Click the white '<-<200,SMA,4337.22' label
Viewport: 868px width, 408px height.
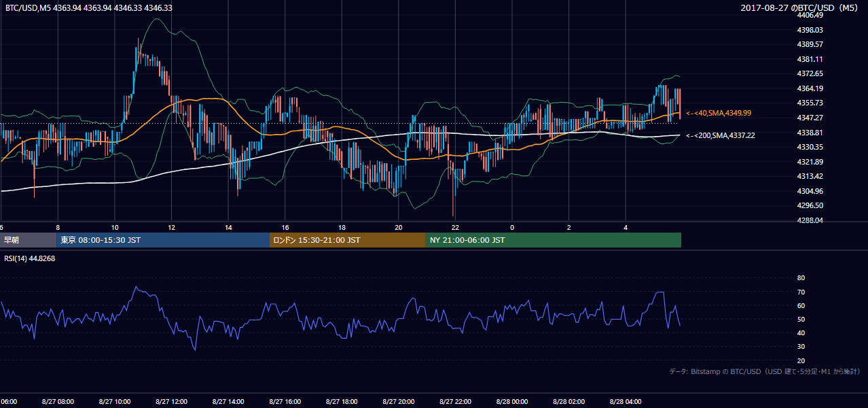point(721,135)
